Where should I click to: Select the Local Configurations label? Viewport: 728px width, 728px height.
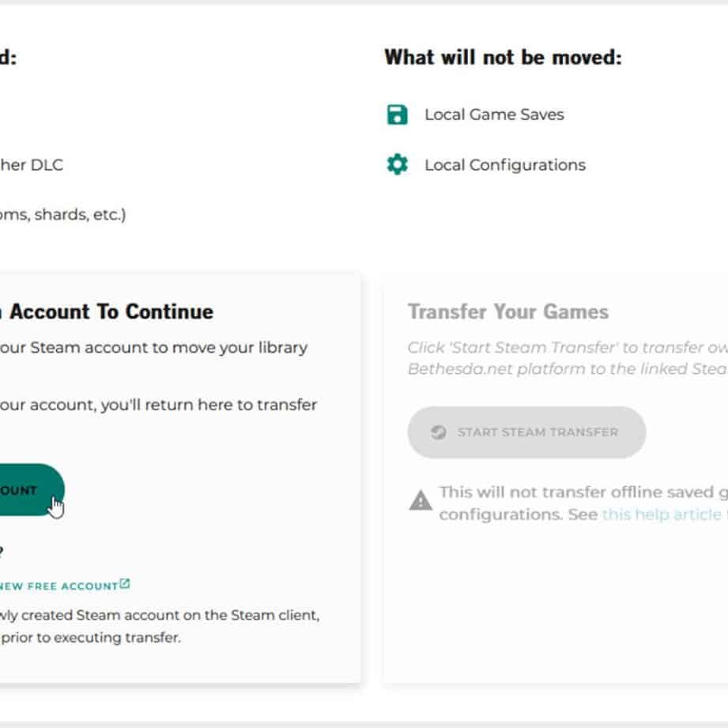504,165
